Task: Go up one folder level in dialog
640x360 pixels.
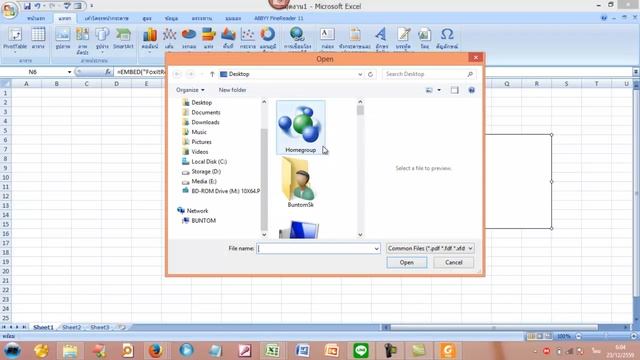Action: click(212, 74)
